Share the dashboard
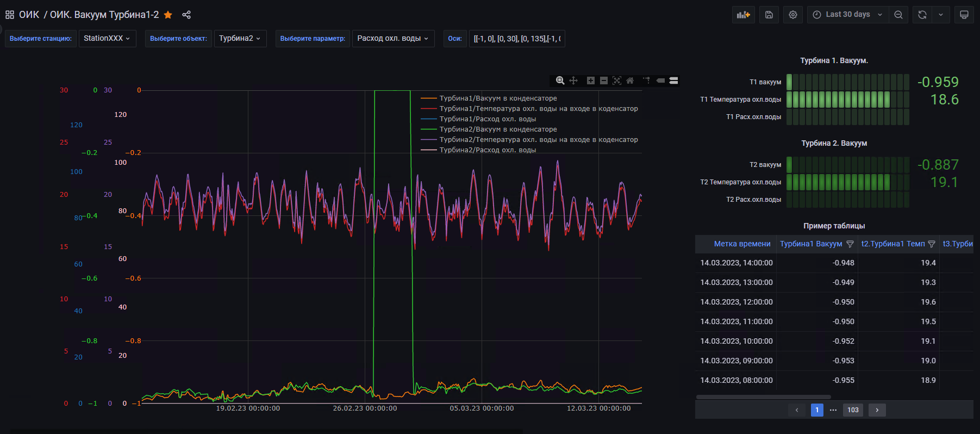 click(186, 15)
